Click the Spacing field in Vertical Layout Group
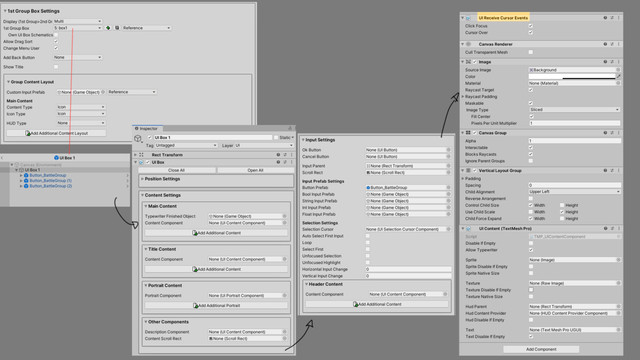 (575, 185)
